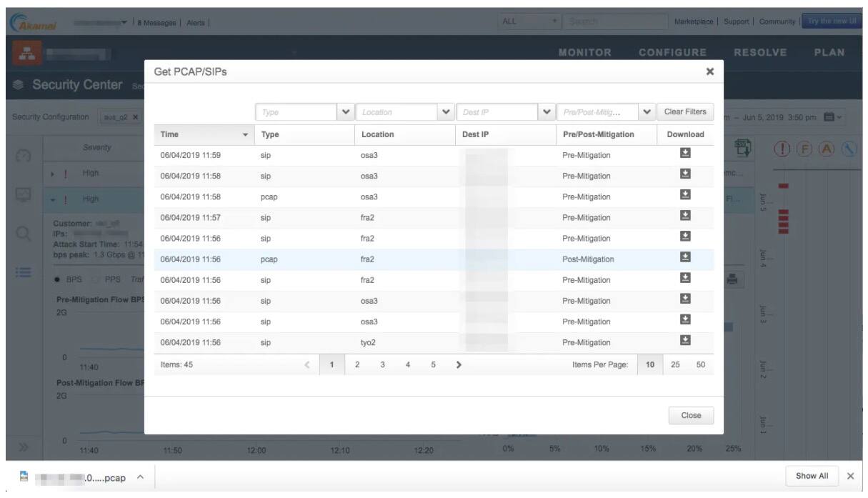868x498 pixels.
Task: Set items per page to 50
Action: tap(701, 364)
